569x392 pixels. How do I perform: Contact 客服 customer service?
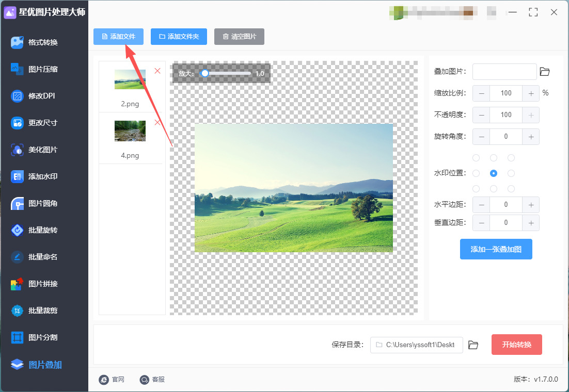pos(152,380)
